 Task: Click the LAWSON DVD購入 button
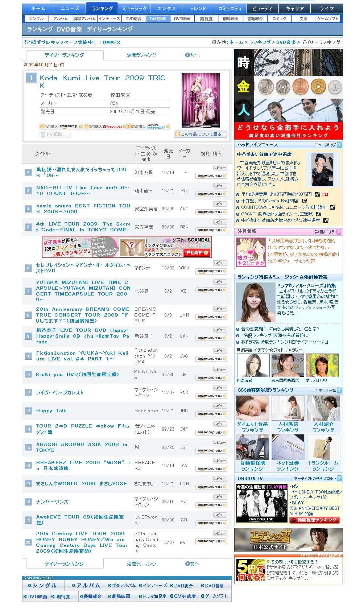[149, 127]
